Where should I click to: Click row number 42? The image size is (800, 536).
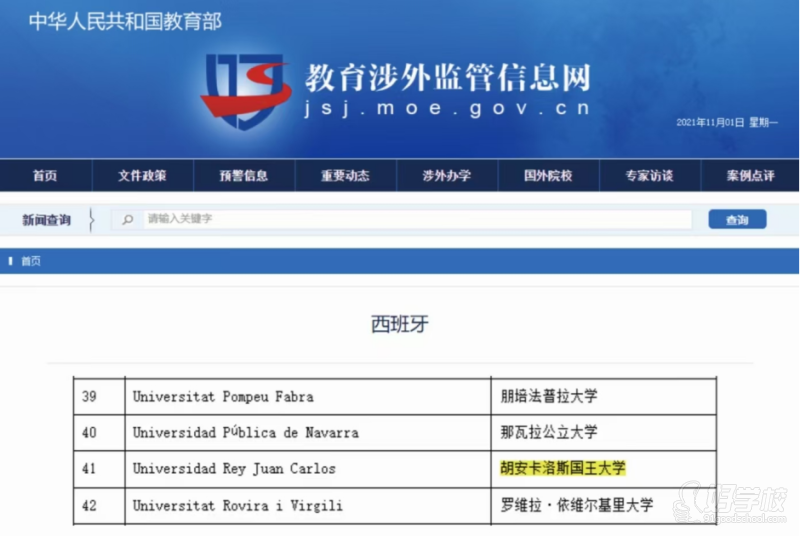[x=89, y=506]
